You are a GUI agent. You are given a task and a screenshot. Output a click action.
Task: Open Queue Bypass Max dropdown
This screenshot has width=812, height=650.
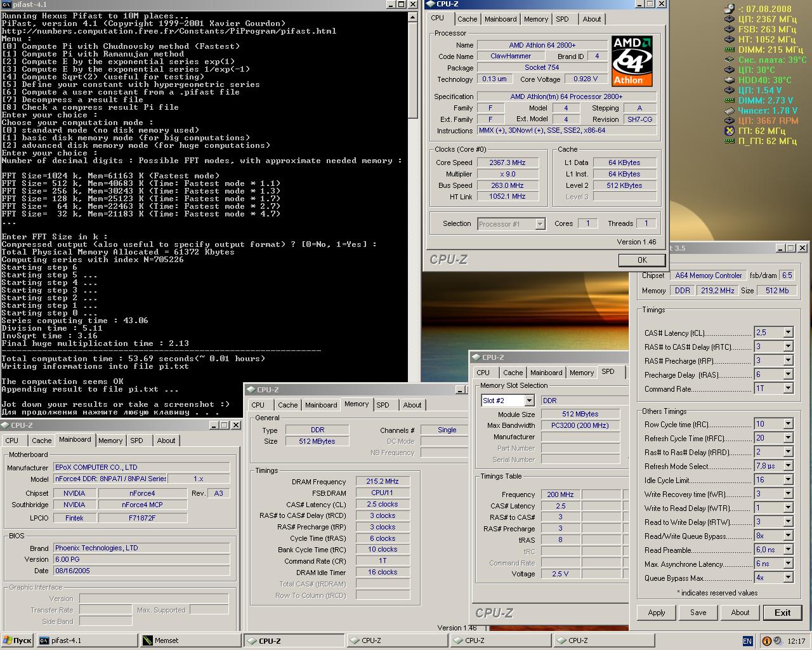coord(788,578)
